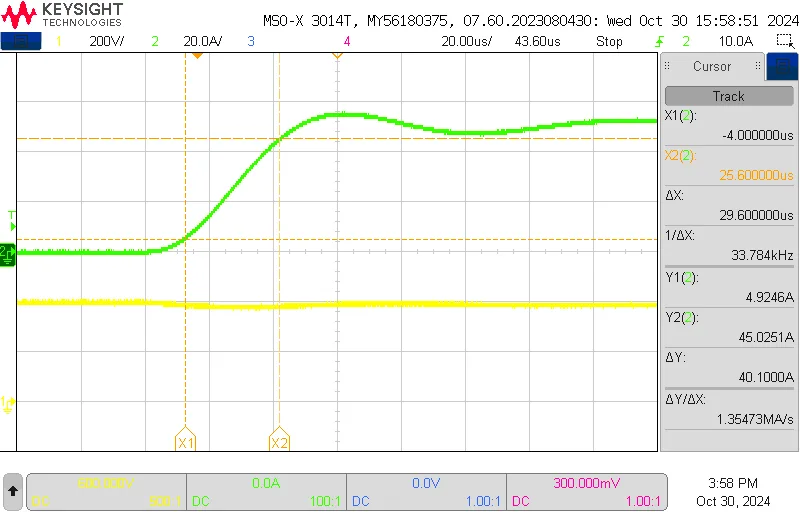Screen dimensions: 800x512
Task: Click Y1 cursor value 4.9246A
Action: [769, 297]
